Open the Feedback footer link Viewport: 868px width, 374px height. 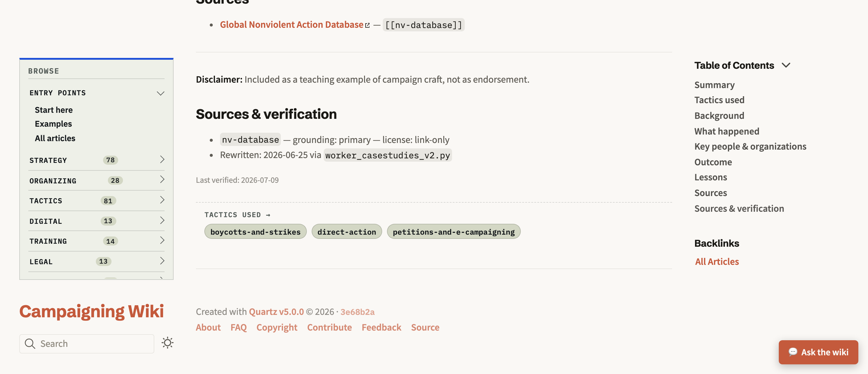point(381,327)
